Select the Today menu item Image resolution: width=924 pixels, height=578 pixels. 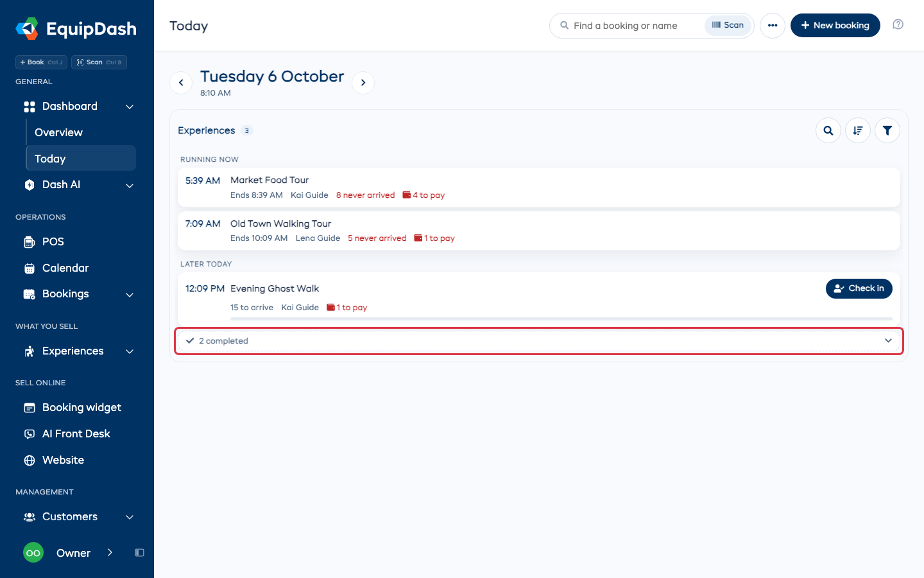coord(81,159)
